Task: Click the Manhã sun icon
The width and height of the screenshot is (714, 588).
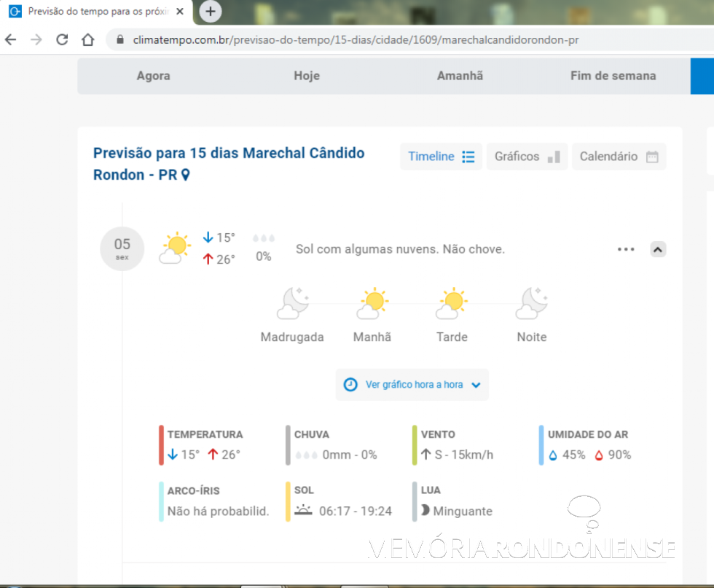Action: point(372,304)
